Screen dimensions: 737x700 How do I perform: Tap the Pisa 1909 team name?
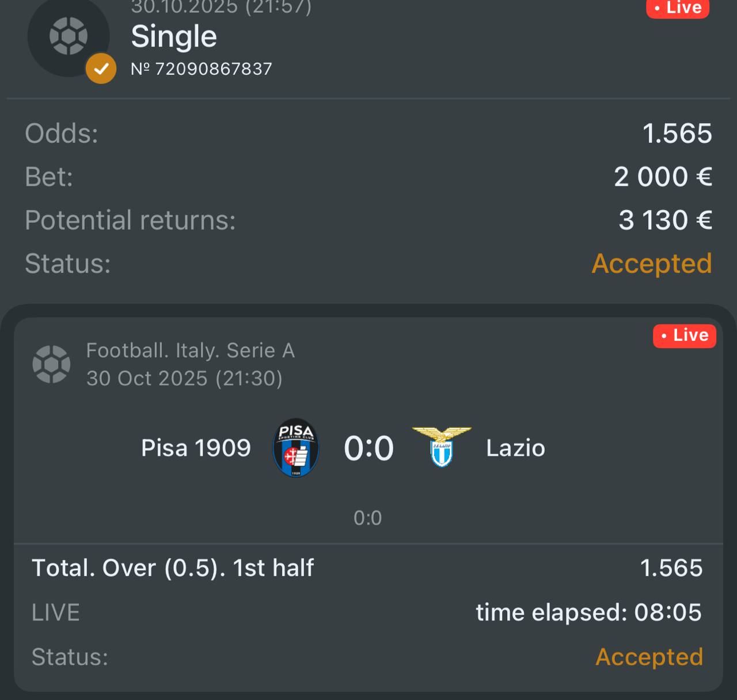click(x=196, y=448)
